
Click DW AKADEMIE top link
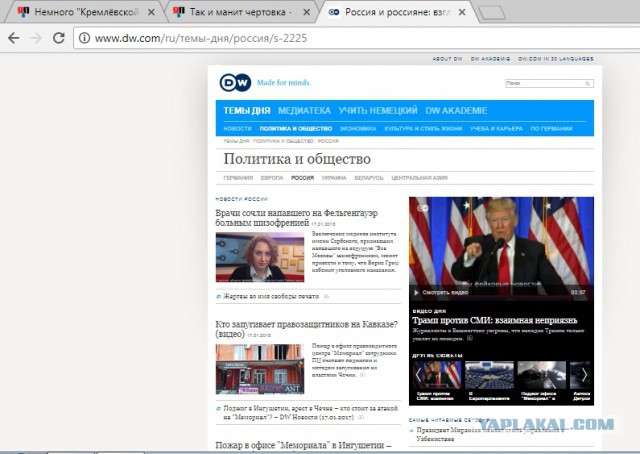click(490, 59)
